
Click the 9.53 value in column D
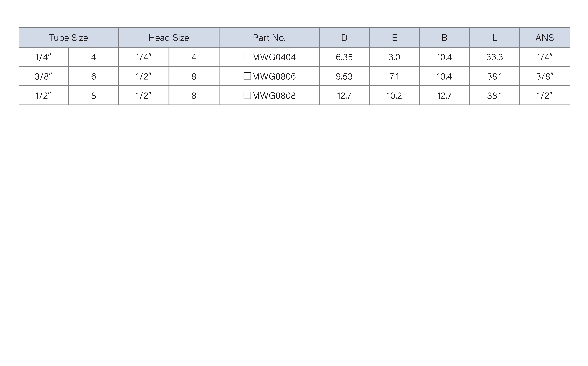click(344, 76)
